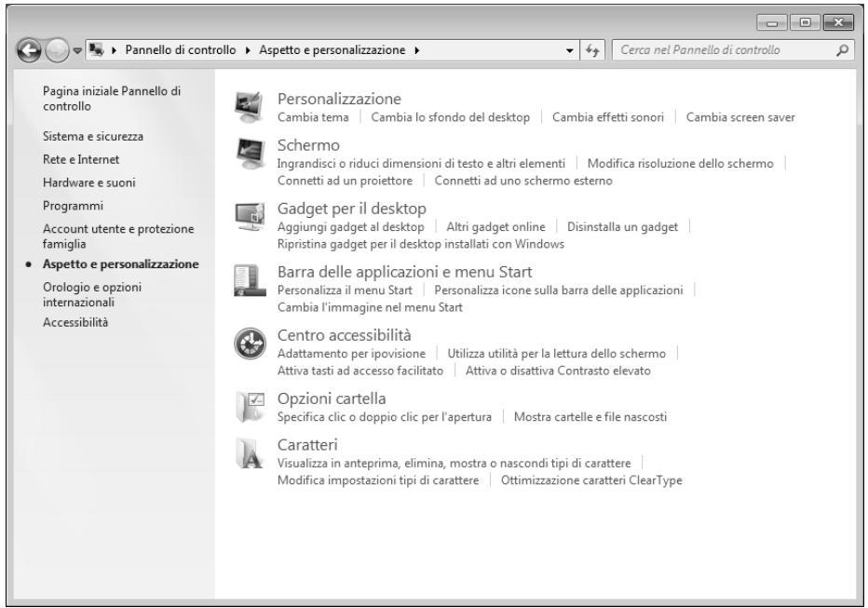Click the refresh button next to address bar
868x608 pixels.
pyautogui.click(x=592, y=50)
